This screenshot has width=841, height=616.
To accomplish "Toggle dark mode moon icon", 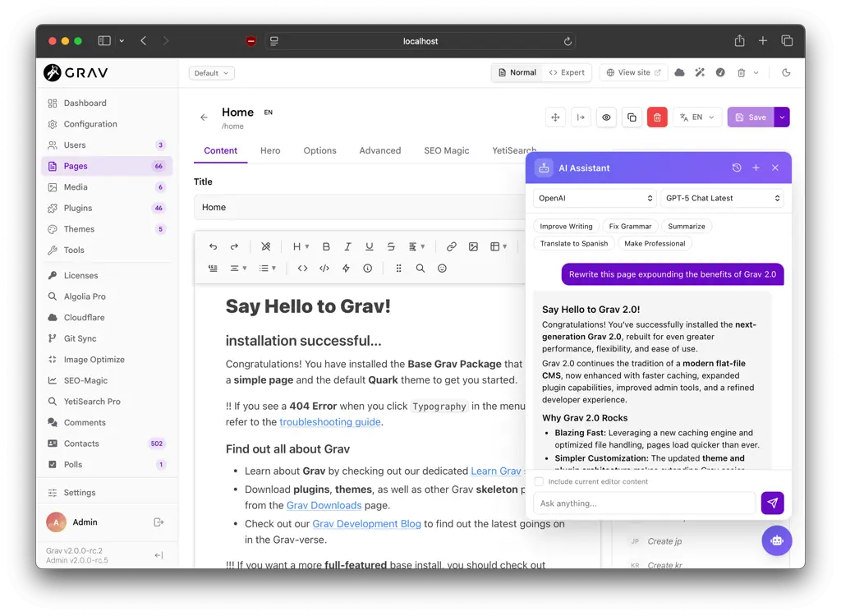I will (x=786, y=72).
